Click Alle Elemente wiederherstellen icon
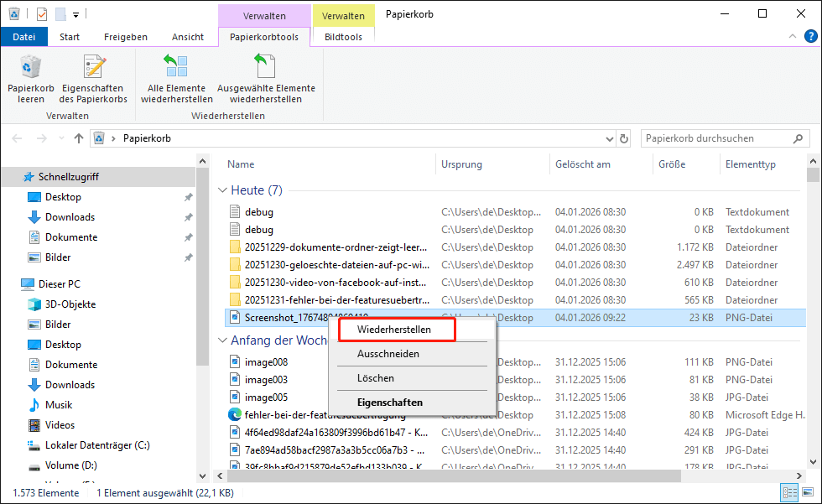This screenshot has height=504, width=822. [x=176, y=68]
